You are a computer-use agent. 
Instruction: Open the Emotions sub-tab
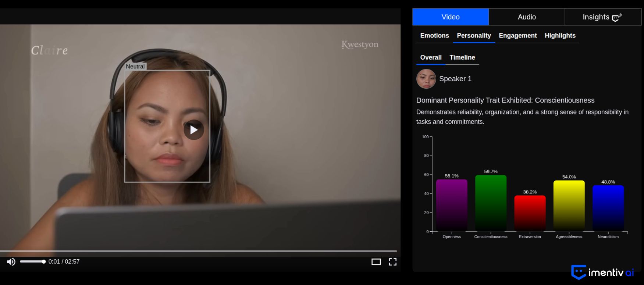pos(434,36)
